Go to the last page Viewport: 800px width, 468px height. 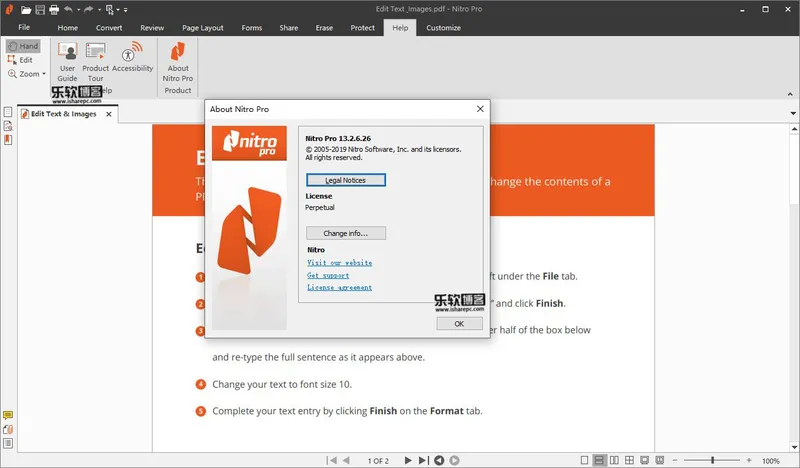pos(423,460)
